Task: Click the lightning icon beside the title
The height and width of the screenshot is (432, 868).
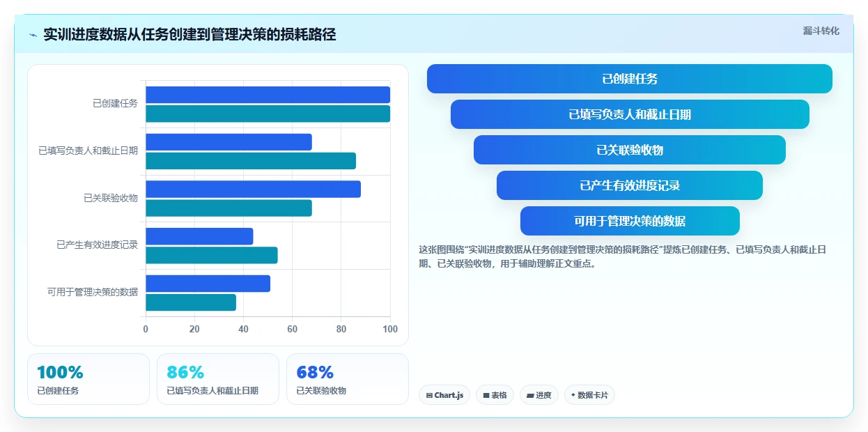Action: (33, 35)
